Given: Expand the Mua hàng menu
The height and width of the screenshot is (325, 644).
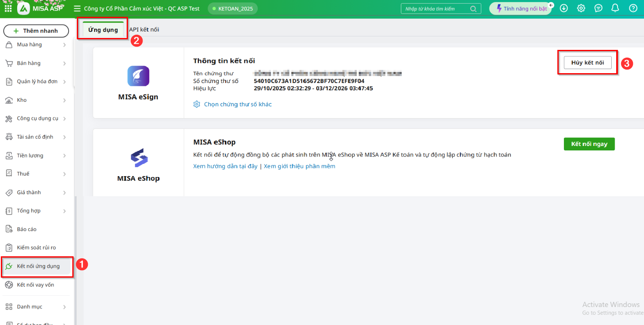Looking at the screenshot, I should tap(35, 45).
